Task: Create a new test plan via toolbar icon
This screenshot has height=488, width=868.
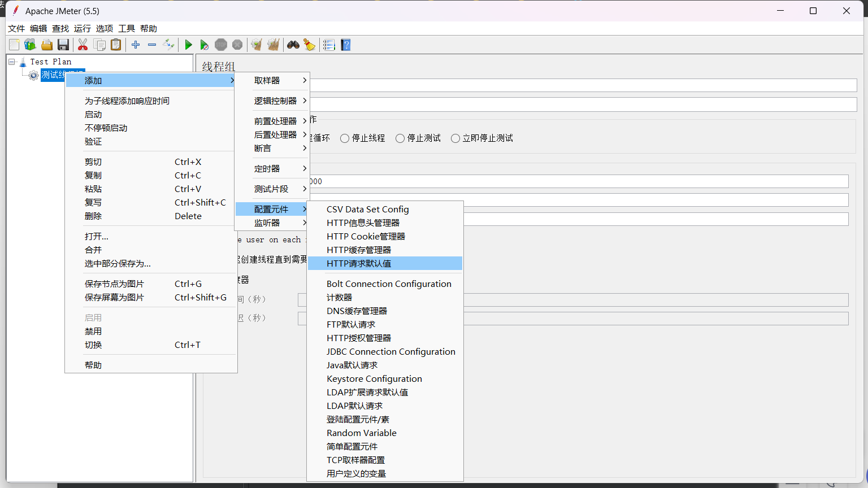Action: click(14, 45)
